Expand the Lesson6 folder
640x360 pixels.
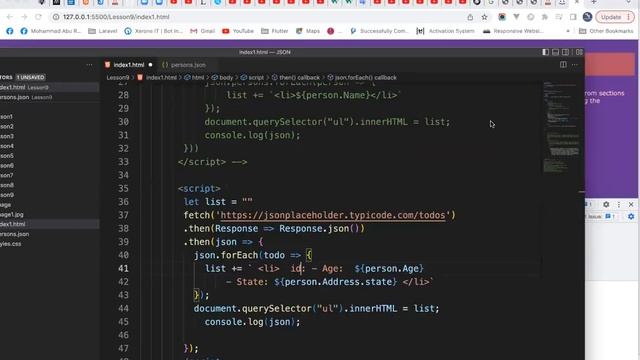coord(49,166)
